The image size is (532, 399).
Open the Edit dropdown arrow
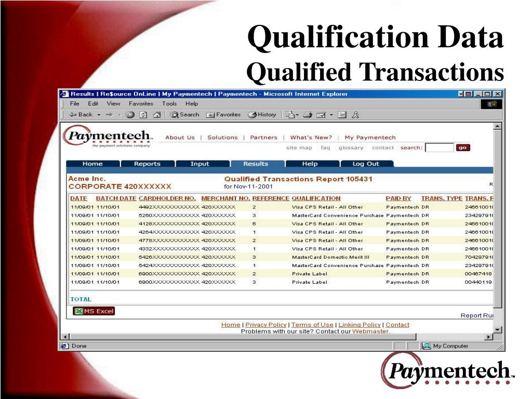331,115
